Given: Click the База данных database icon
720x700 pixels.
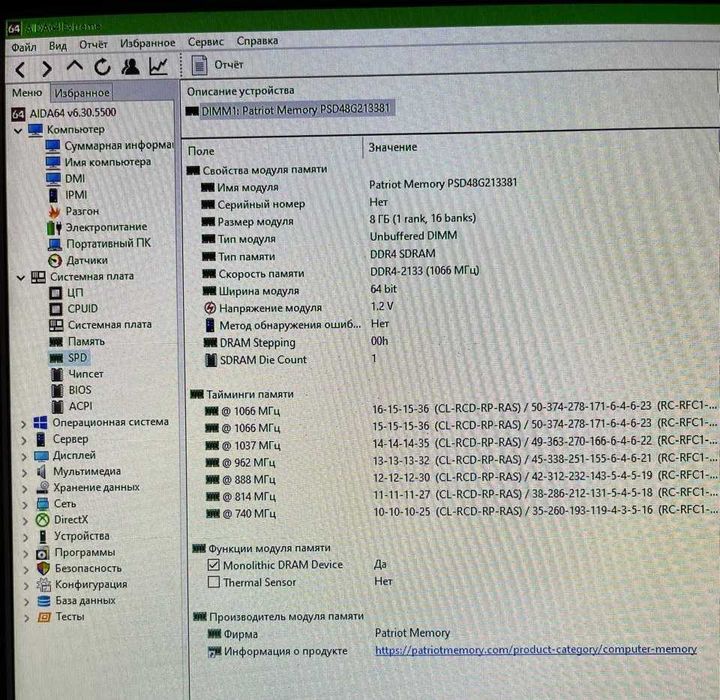Looking at the screenshot, I should (x=44, y=601).
